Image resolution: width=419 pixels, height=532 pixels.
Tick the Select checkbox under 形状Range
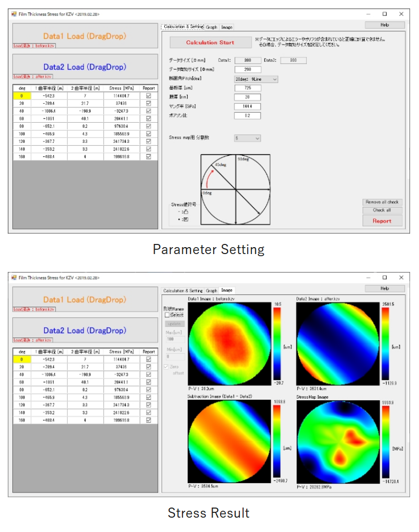coord(167,315)
